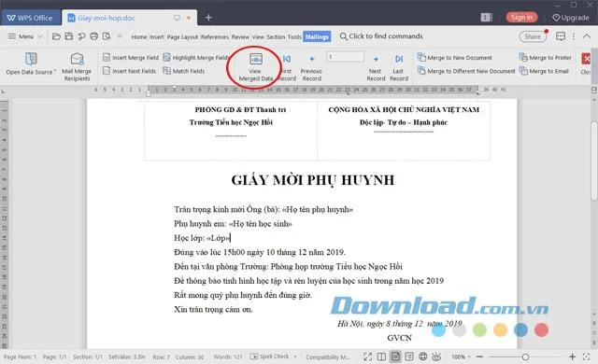Image resolution: width=598 pixels, height=364 pixels.
Task: Open Mail Merge Recipients
Action: tap(77, 66)
